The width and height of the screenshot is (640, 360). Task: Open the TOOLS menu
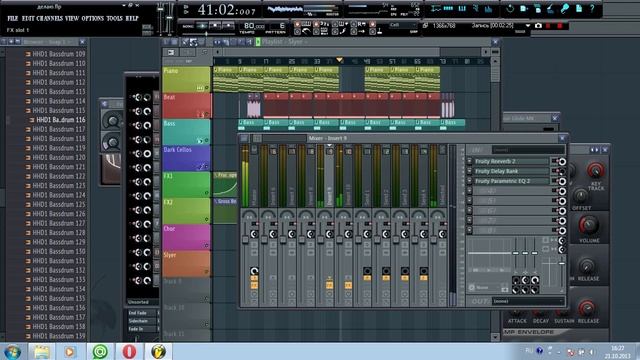tap(114, 18)
